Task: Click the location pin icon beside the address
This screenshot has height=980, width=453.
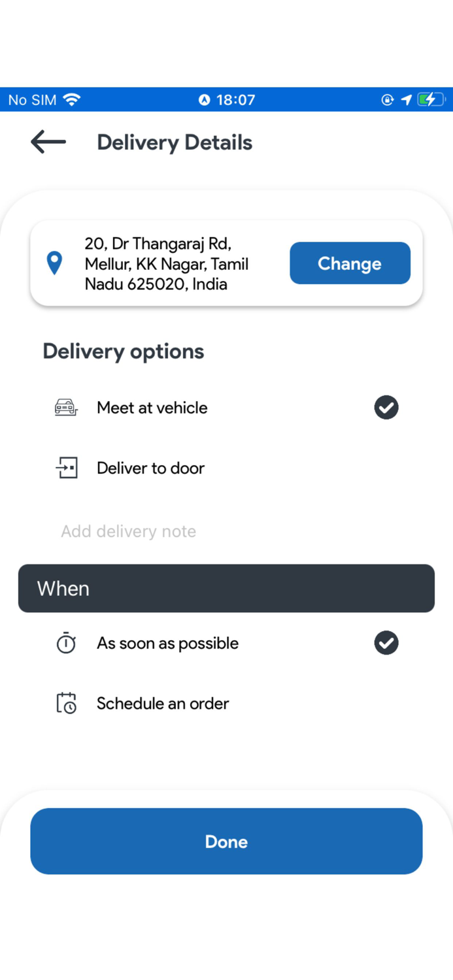Action: pyautogui.click(x=54, y=263)
